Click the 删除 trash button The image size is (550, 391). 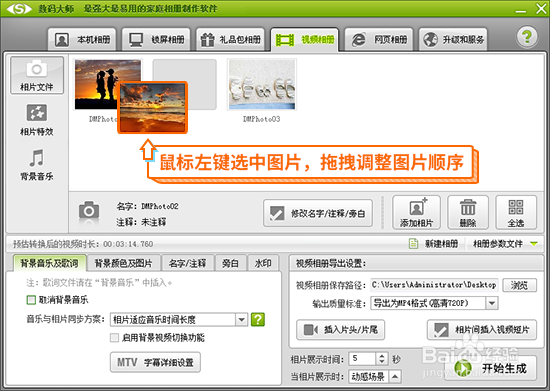pyautogui.click(x=468, y=213)
